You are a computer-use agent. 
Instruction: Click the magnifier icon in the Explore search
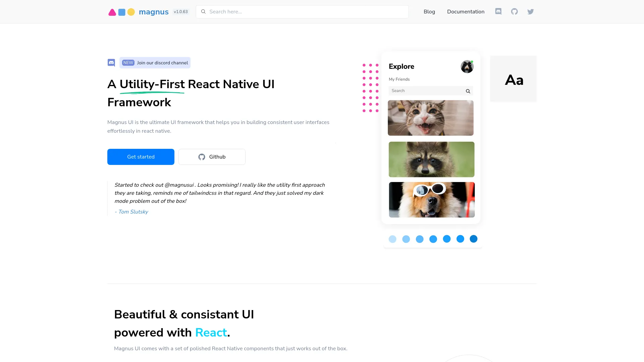click(x=468, y=91)
